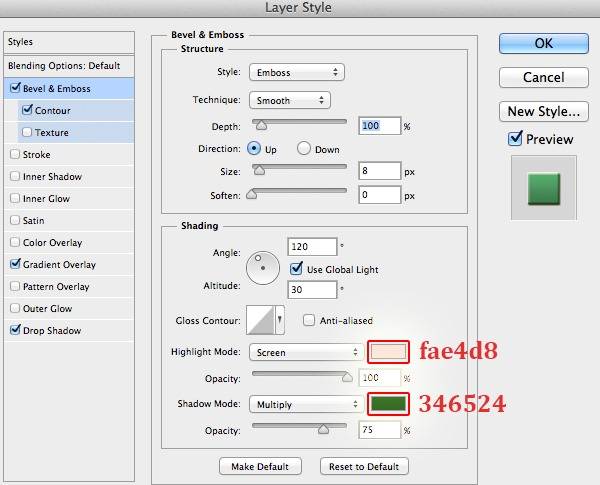
Task: Click the angle direction dial
Action: [x=263, y=268]
